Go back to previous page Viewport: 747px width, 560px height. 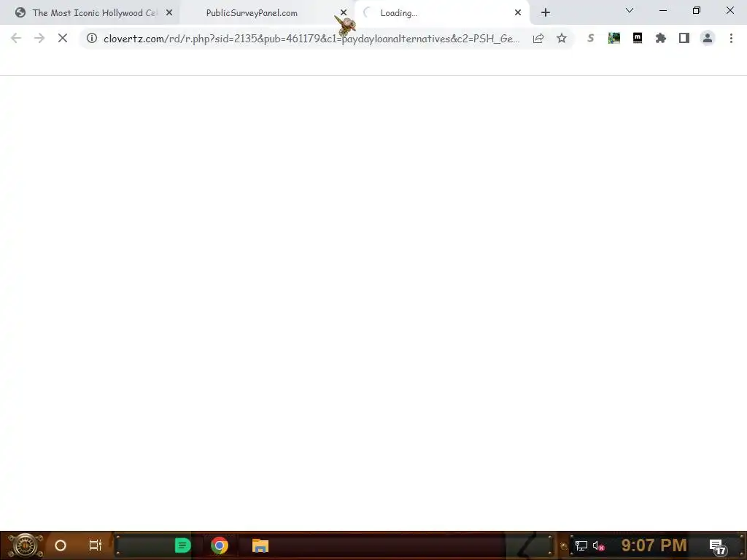[x=16, y=38]
